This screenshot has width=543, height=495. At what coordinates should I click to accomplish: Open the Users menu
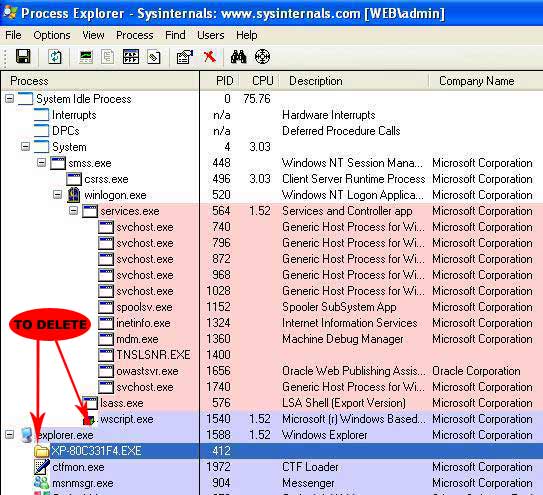211,35
